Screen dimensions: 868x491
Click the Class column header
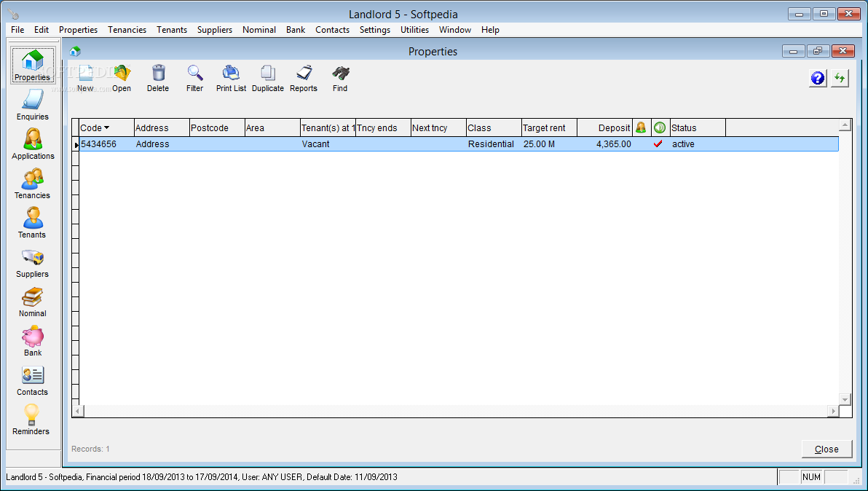494,128
